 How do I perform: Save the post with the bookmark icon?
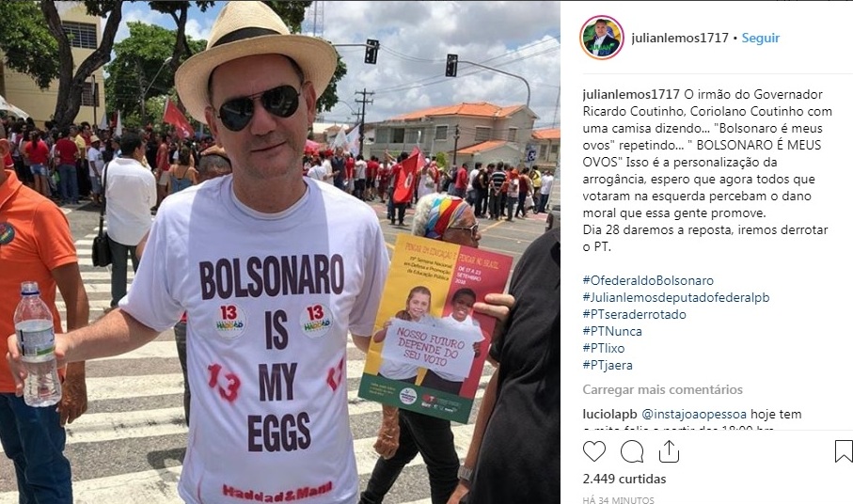click(844, 451)
